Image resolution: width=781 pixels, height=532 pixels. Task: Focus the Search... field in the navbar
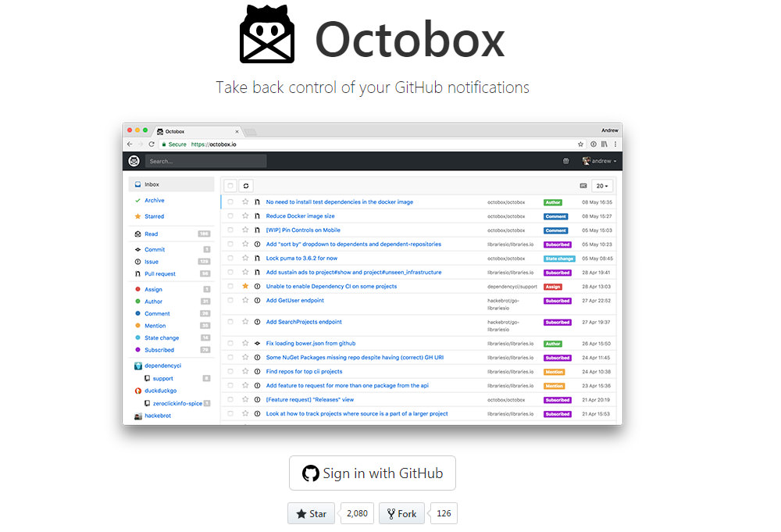tap(205, 161)
